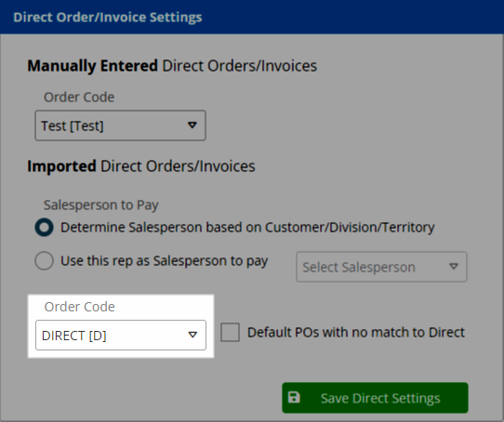Image resolution: width=504 pixels, height=422 pixels.
Task: Open the DIRECT [D] order code dropdown
Action: pyautogui.click(x=121, y=336)
